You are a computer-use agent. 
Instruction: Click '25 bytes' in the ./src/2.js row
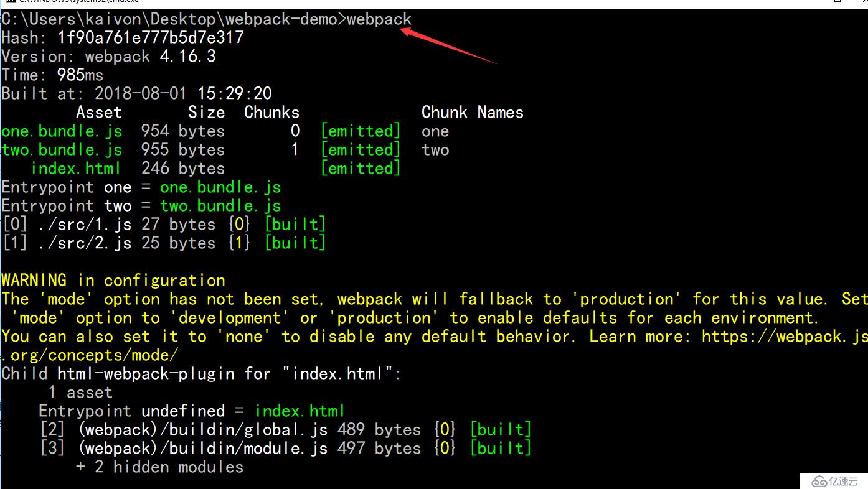point(179,243)
